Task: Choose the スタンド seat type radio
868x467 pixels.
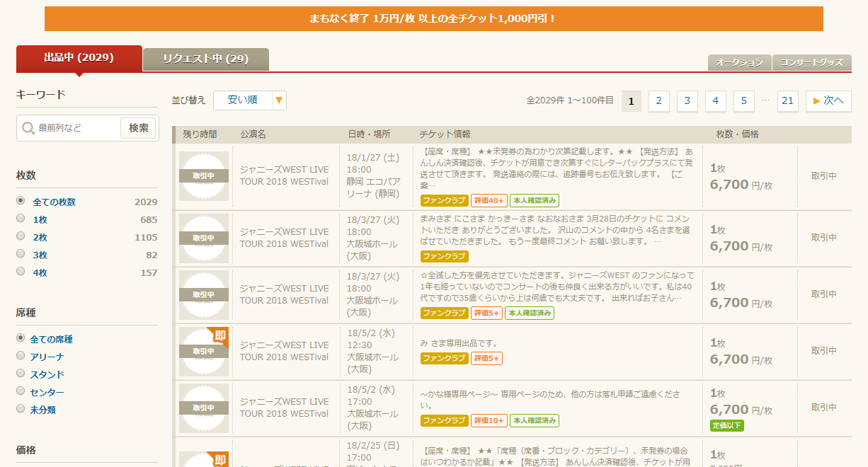Action: tap(21, 374)
